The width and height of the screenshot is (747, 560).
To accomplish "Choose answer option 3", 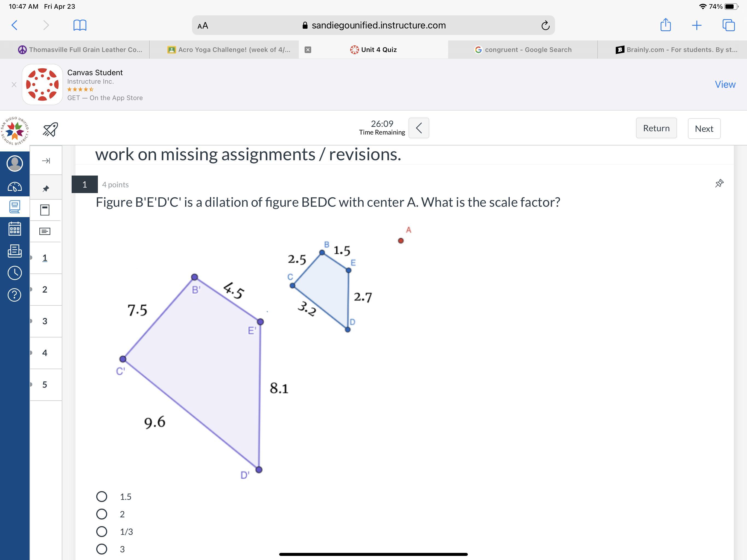I will click(102, 549).
